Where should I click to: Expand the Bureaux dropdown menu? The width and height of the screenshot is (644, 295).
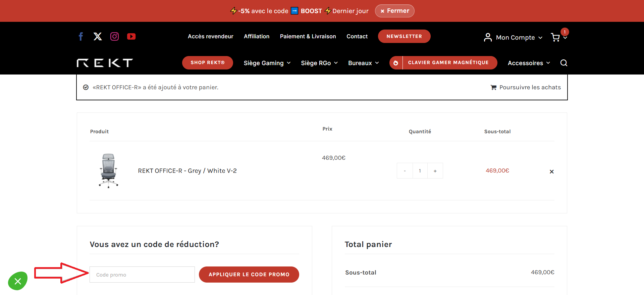coord(364,63)
